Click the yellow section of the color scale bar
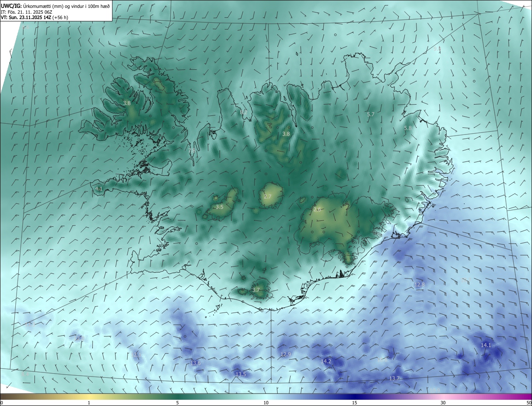This screenshot has height=406, width=532. pos(89,396)
